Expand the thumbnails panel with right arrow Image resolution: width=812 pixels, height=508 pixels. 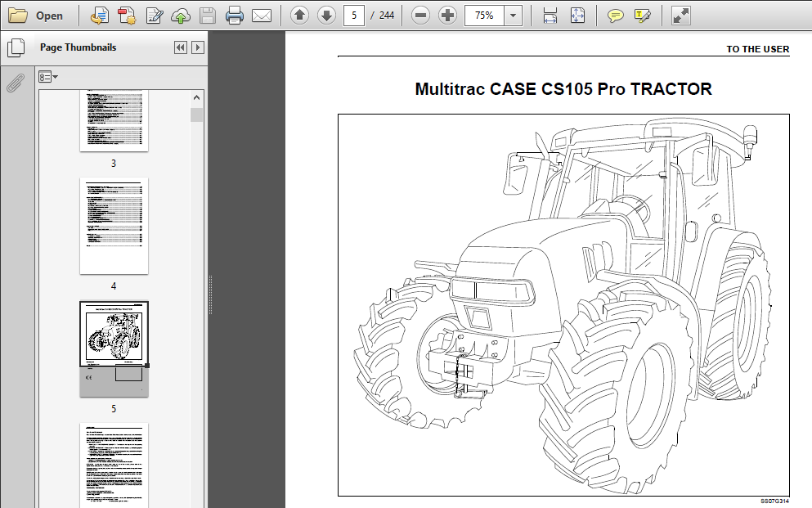click(x=197, y=47)
